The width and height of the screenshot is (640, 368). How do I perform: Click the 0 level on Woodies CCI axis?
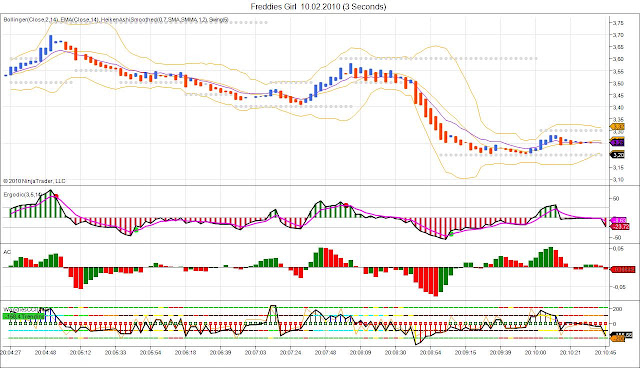coord(615,324)
